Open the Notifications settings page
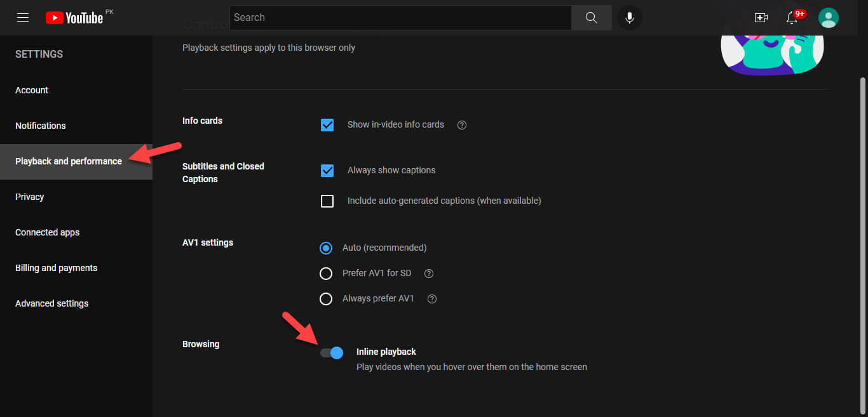 [x=41, y=126]
